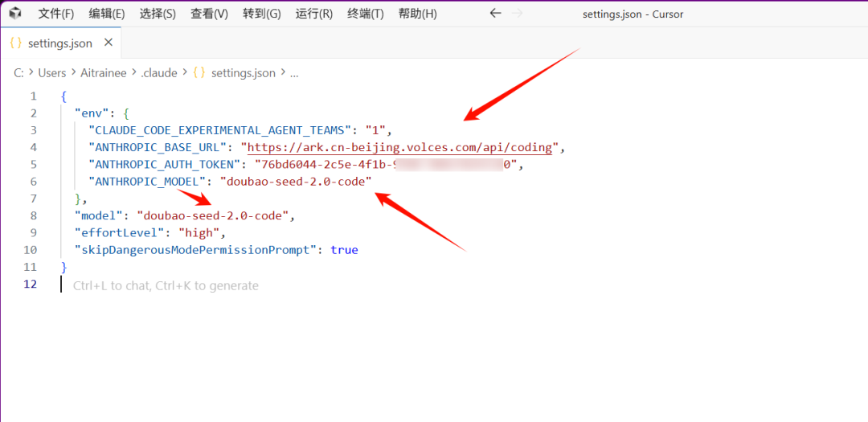Expand the Aitrainee breadcrumb folder

(x=104, y=73)
